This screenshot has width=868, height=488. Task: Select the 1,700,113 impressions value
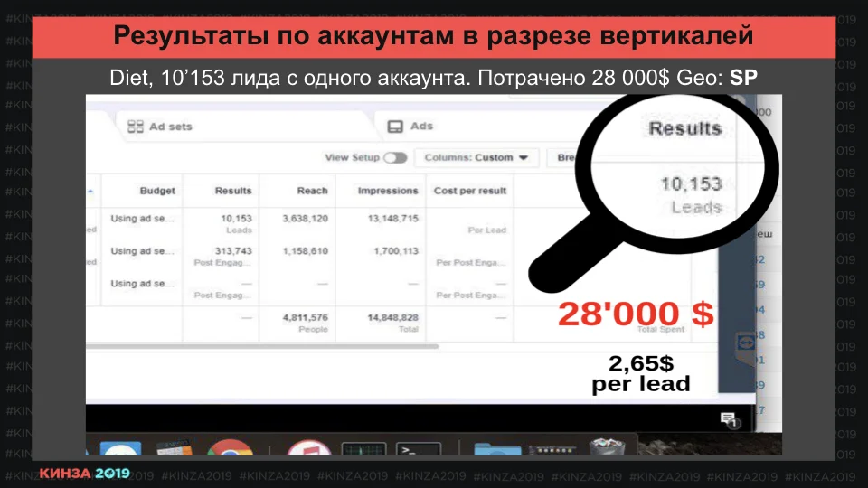click(396, 251)
